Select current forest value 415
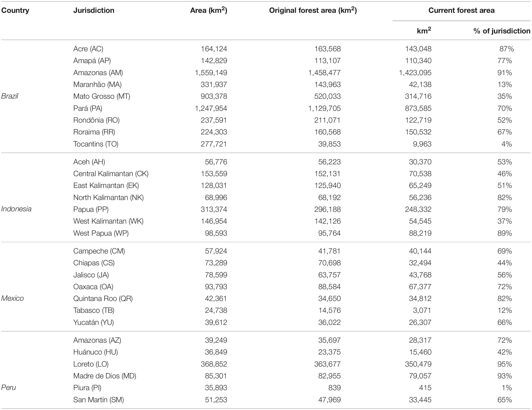Viewport: 532px width, 410px height. click(425, 388)
